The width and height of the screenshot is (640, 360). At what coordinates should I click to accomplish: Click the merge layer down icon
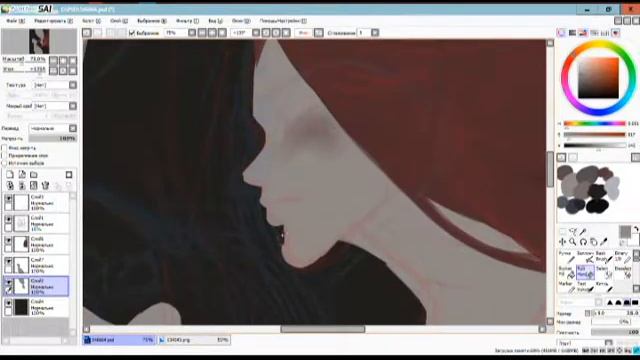coord(22,186)
